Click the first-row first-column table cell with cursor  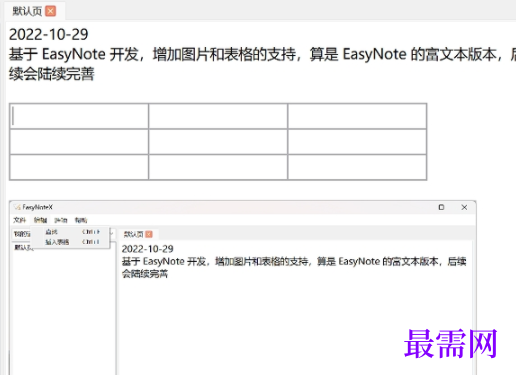(x=79, y=116)
